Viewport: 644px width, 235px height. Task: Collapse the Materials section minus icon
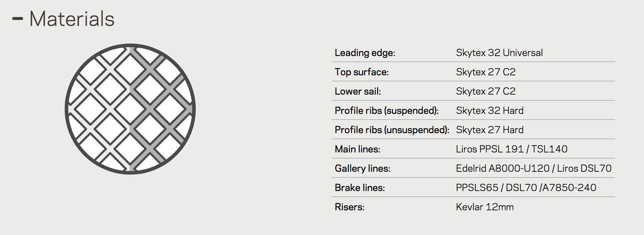pyautogui.click(x=17, y=19)
